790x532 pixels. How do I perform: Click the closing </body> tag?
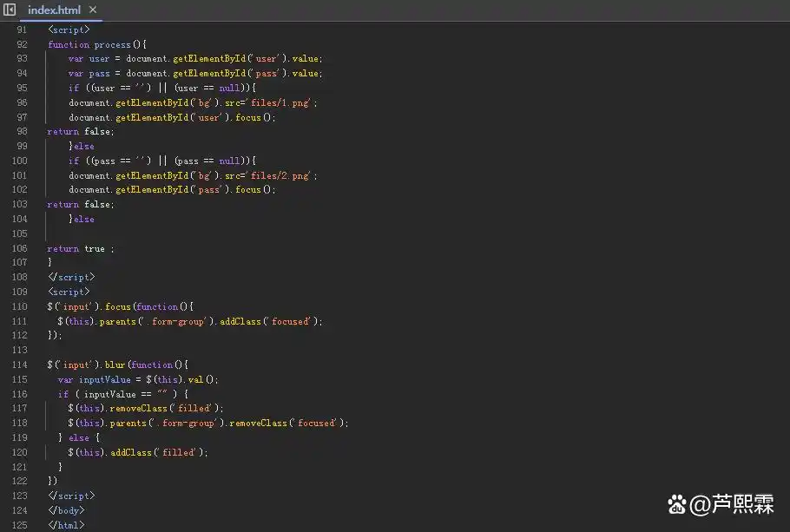click(66, 510)
